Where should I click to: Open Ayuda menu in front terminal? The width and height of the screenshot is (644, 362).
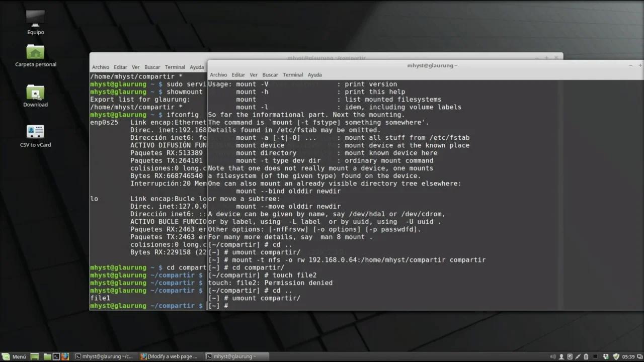click(x=314, y=75)
